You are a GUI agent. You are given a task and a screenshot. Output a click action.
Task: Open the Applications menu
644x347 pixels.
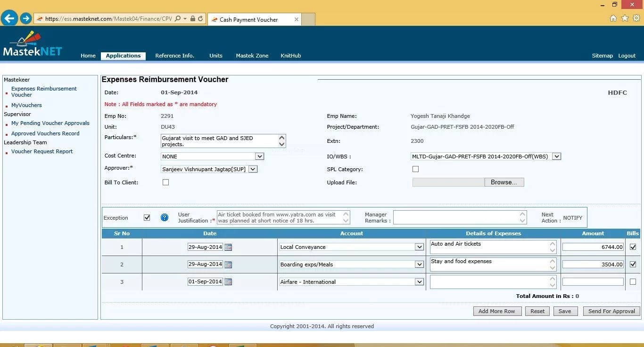(123, 56)
